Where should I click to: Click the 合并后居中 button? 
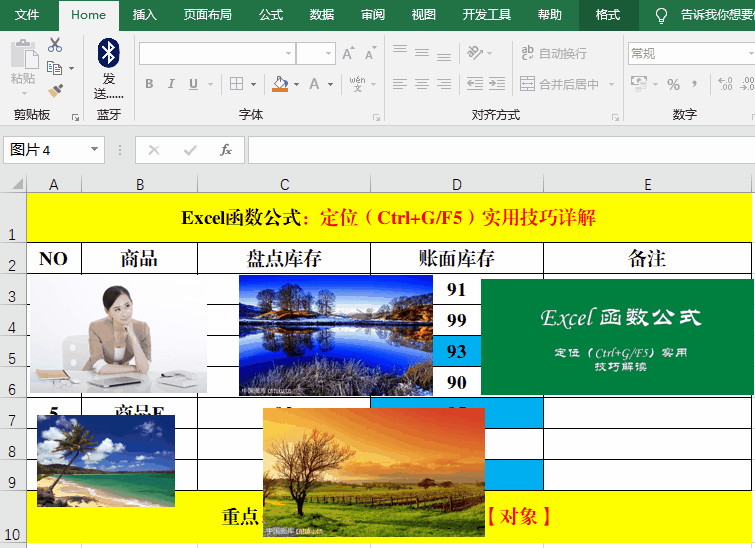tap(560, 85)
